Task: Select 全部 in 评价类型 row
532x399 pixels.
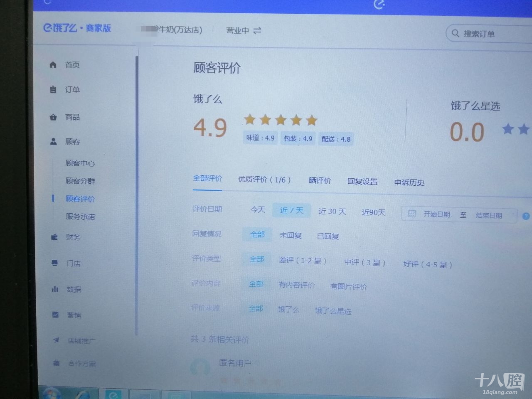Action: pyautogui.click(x=256, y=259)
